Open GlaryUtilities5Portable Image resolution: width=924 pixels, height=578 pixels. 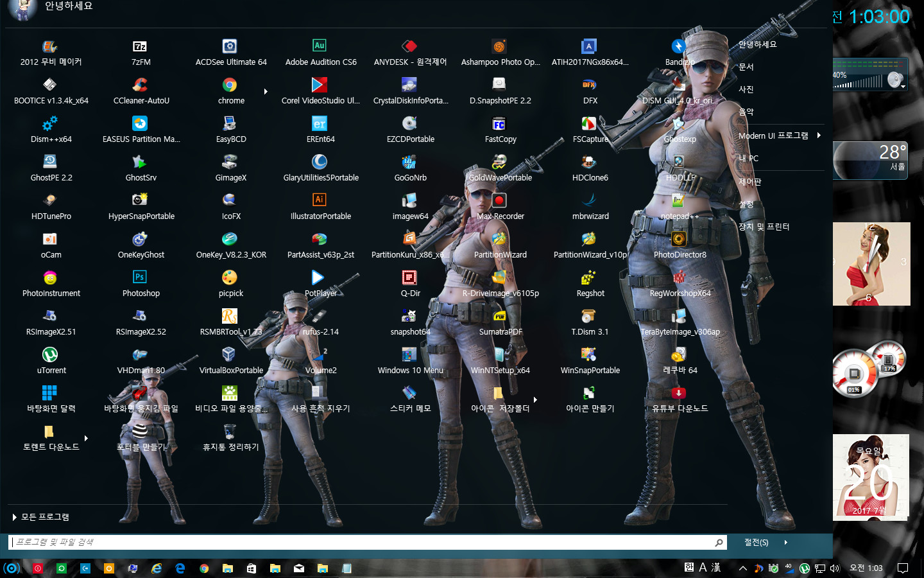click(x=321, y=168)
